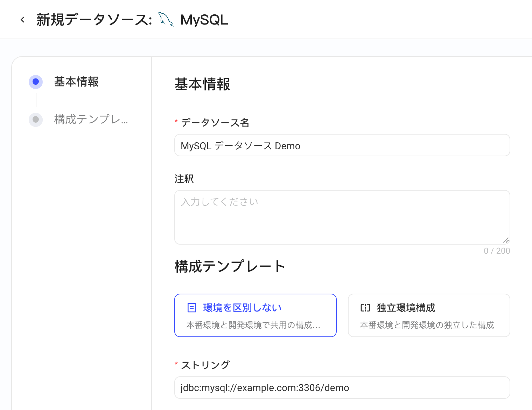This screenshot has height=410, width=532.
Task: Click the split icon on 独立環境構成 card
Action: point(365,308)
